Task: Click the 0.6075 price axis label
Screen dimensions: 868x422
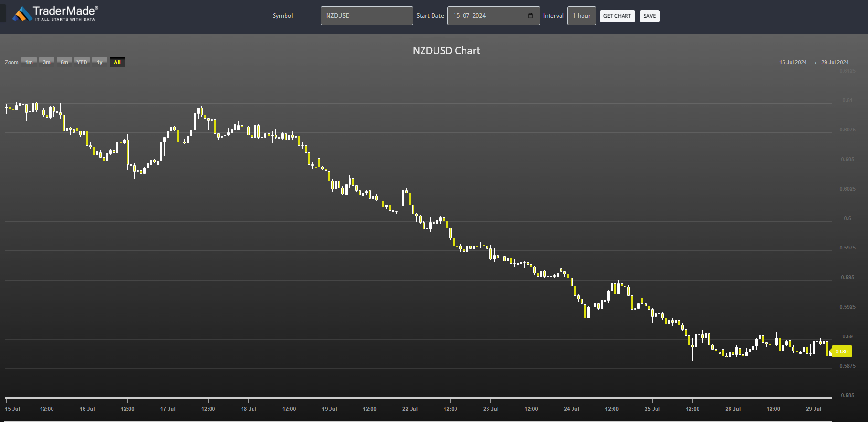Action: (847, 130)
